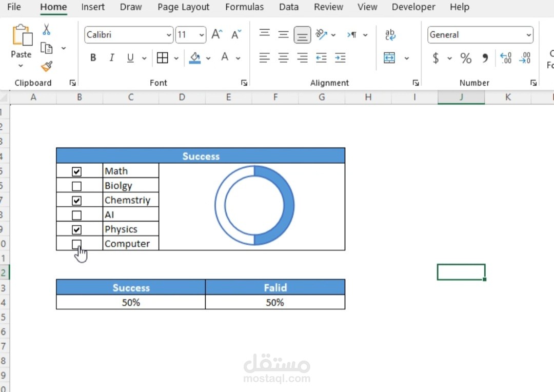Toggle Bold formatting
The height and width of the screenshot is (392, 554).
(93, 58)
